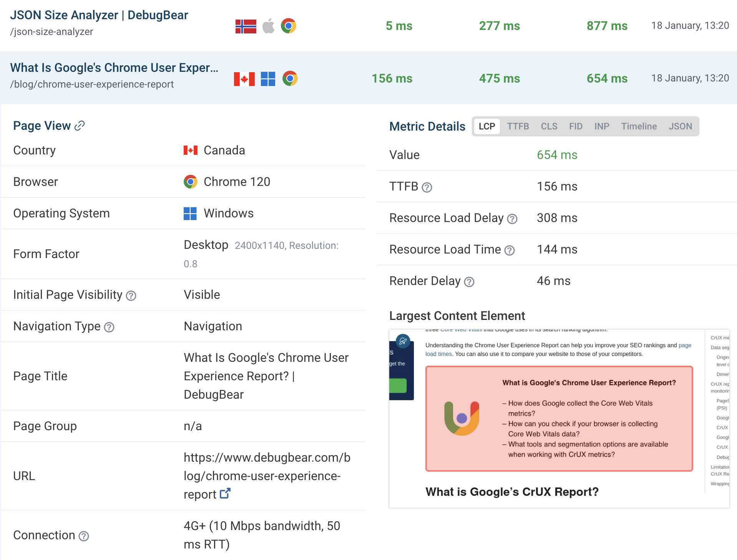737x560 pixels.
Task: Click the Canada flag next to Country value
Action: click(x=191, y=150)
